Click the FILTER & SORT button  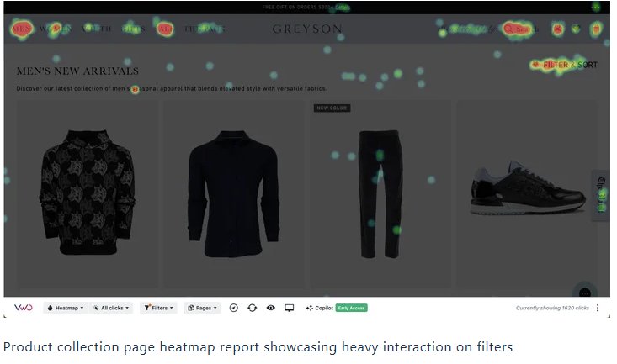point(565,65)
